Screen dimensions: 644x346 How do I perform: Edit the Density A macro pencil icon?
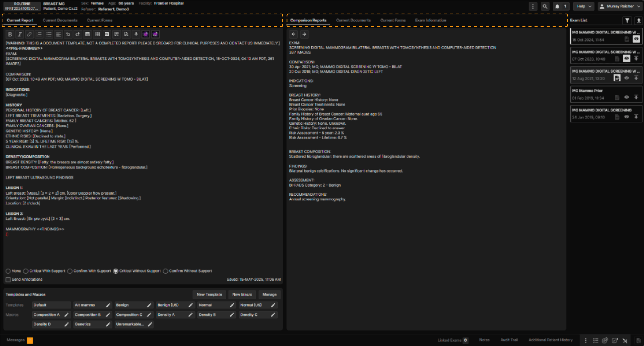pyautogui.click(x=190, y=315)
